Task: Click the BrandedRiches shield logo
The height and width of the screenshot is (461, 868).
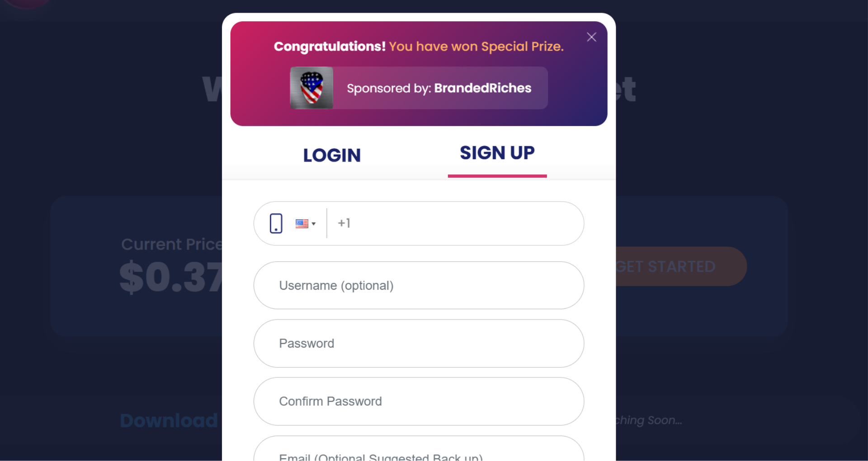Action: [x=311, y=88]
